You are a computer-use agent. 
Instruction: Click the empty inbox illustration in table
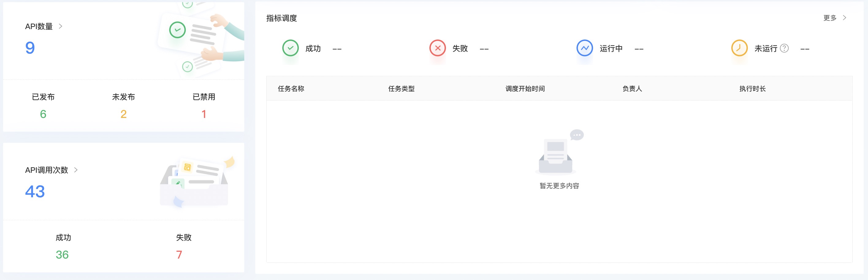pyautogui.click(x=559, y=152)
